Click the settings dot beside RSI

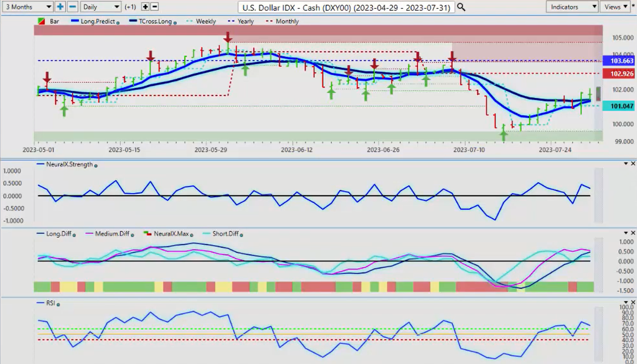coord(58,304)
